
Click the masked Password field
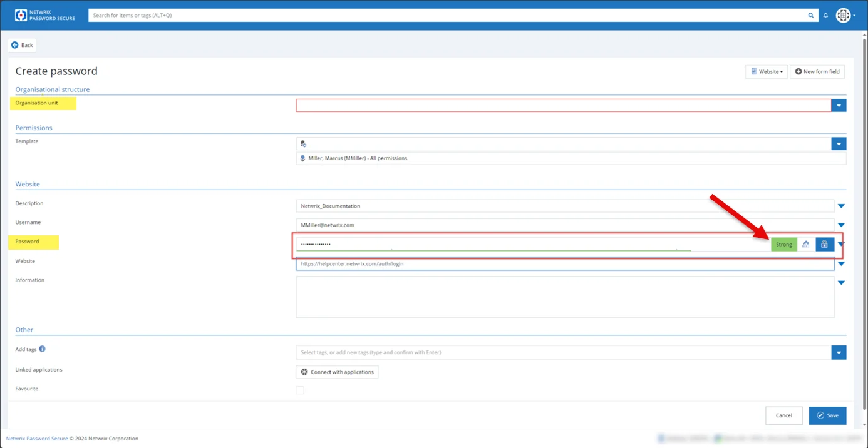(x=532, y=244)
